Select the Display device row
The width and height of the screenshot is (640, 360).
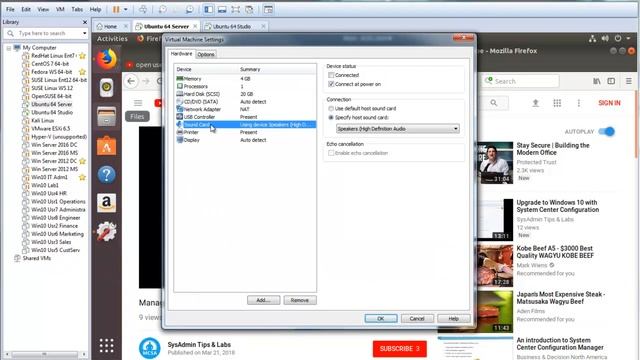[x=246, y=140]
